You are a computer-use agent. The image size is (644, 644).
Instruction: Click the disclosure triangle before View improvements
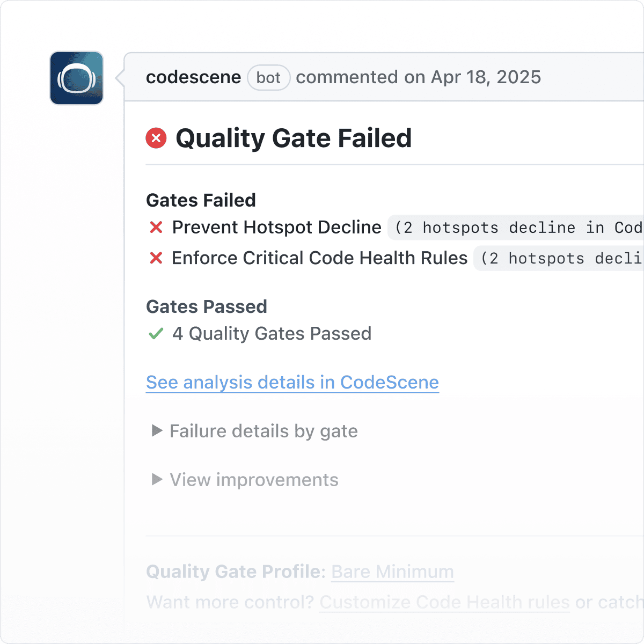157,479
